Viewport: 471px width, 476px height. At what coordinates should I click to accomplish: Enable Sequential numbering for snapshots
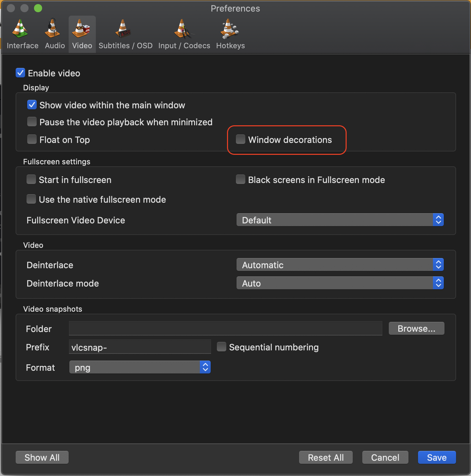pos(222,347)
